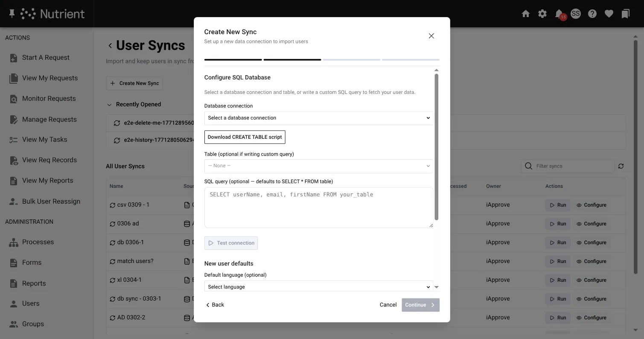Click Configure for AD 0302-2 row
The image size is (644, 339).
(592, 318)
